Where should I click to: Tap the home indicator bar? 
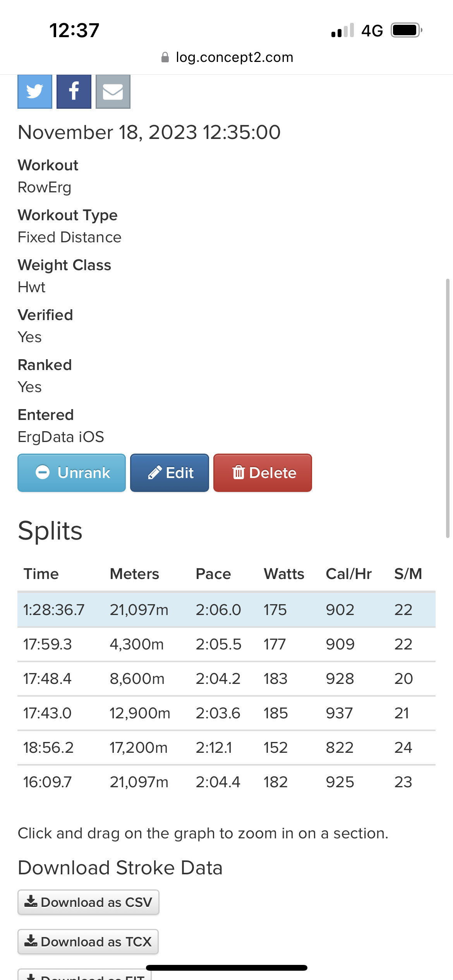[226, 968]
